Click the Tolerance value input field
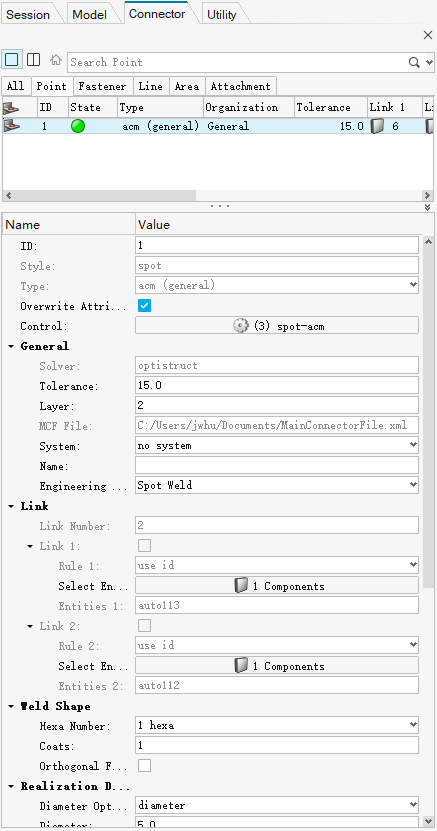This screenshot has width=437, height=831. (277, 385)
